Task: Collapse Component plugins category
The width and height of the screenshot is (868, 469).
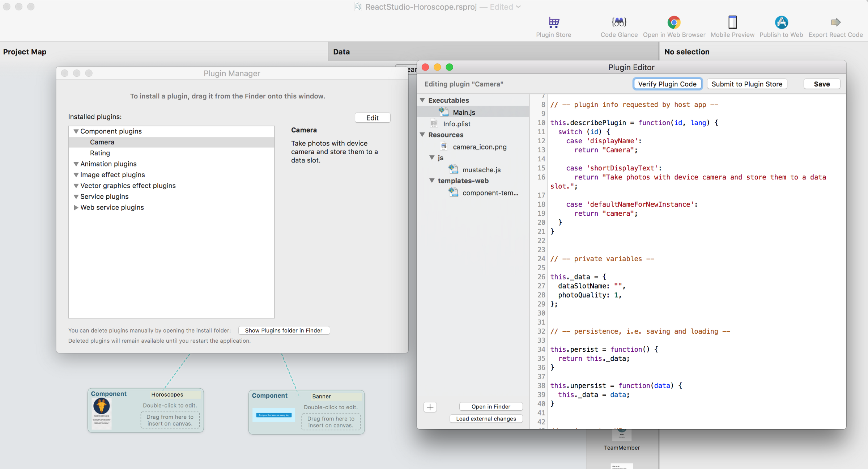Action: point(76,131)
